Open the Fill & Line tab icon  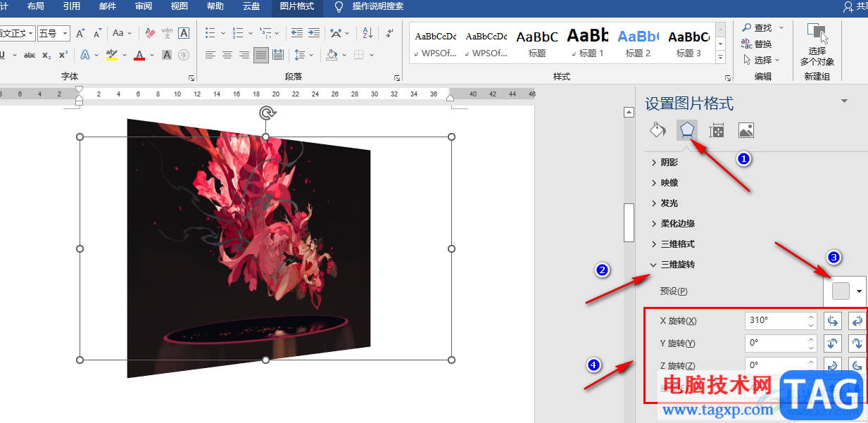point(657,130)
